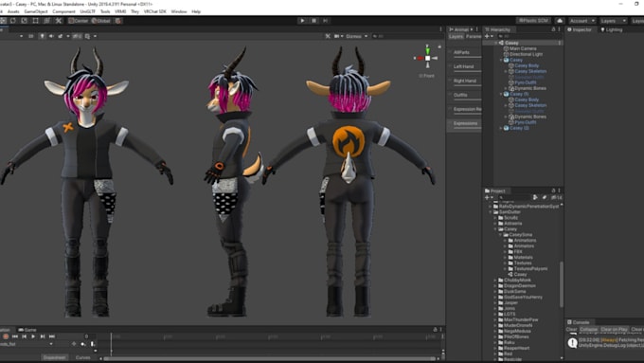Toggle the Global handle rotation button

[x=101, y=21]
